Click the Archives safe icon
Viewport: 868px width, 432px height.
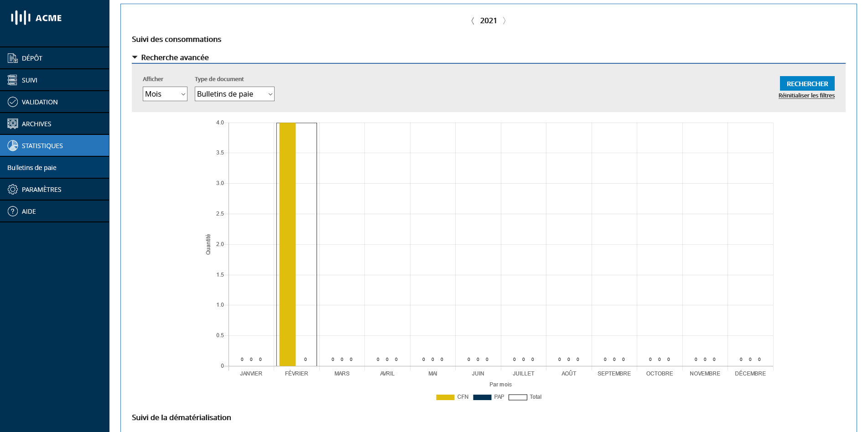click(x=12, y=123)
